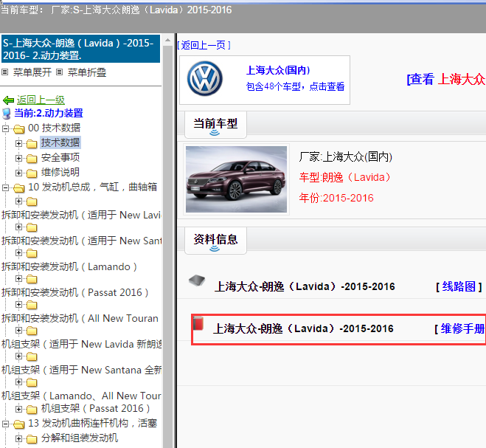This screenshot has height=448, width=486.
Task: Open the 返回上一级 link
Action: click(x=41, y=100)
